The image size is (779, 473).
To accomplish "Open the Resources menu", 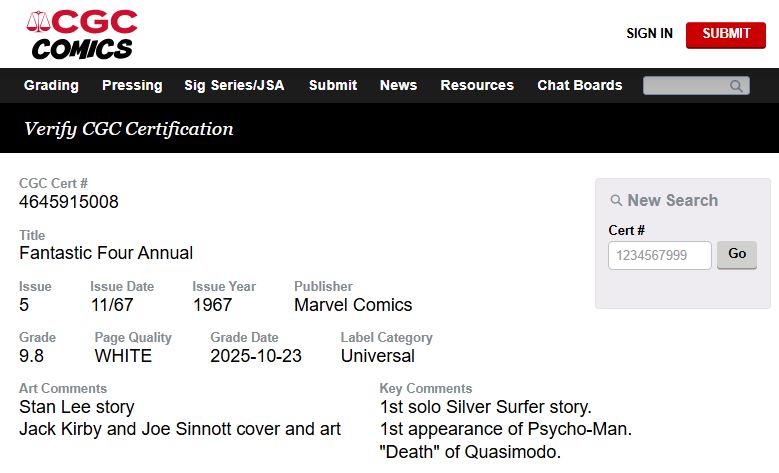I will (x=477, y=85).
